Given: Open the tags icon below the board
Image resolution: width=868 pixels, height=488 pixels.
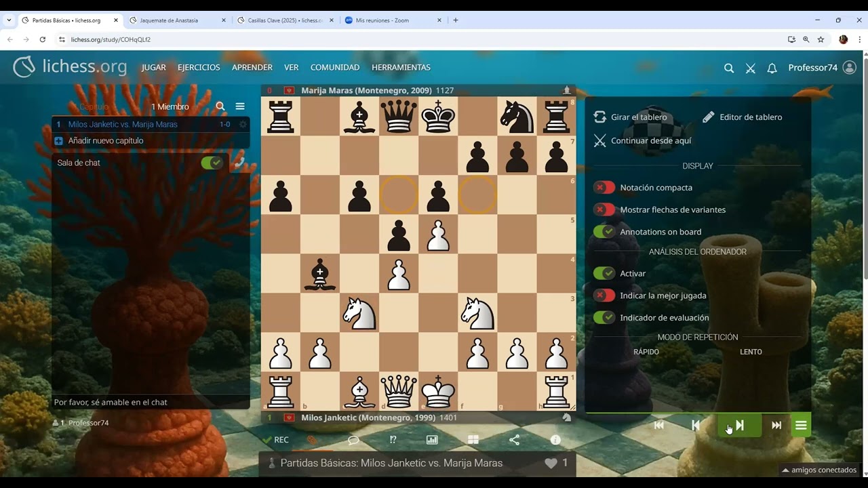Looking at the screenshot, I should [x=312, y=440].
